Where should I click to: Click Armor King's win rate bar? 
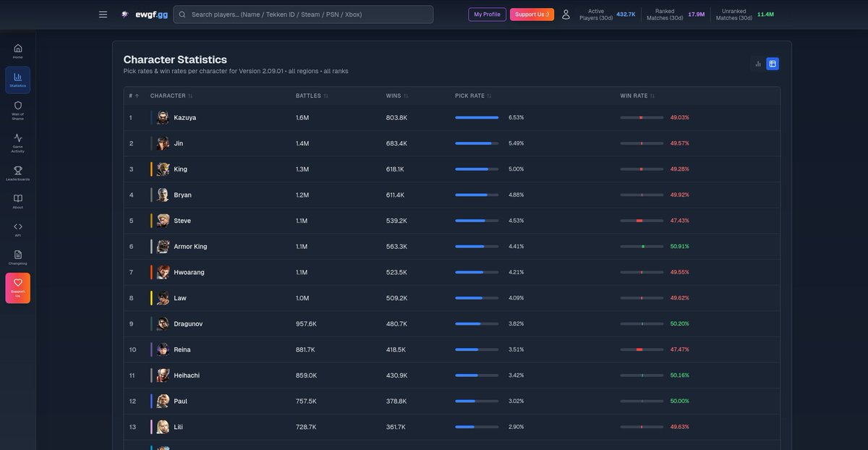[x=642, y=247]
